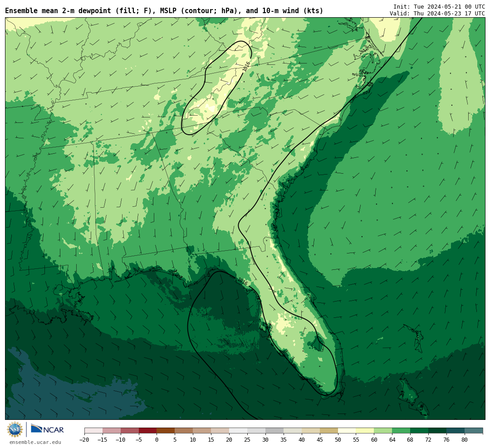Click the colorbar tick label 64
Image resolution: width=490 pixels, height=448 pixels.
(x=392, y=440)
